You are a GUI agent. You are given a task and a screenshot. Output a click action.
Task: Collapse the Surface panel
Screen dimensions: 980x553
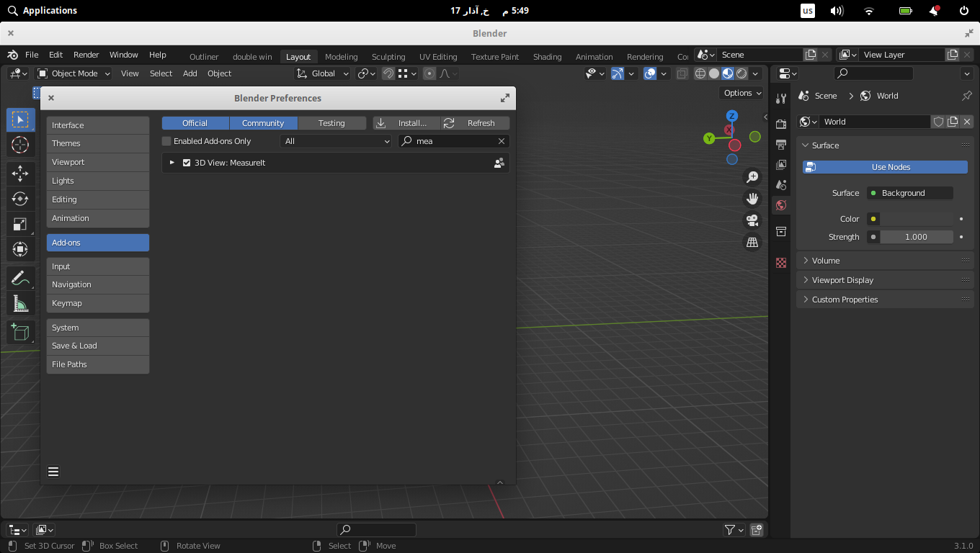click(885, 145)
